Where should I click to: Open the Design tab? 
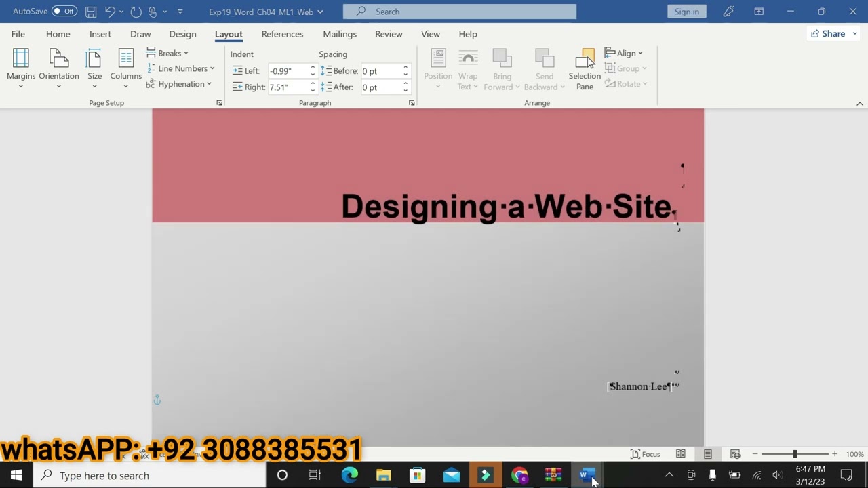[182, 34]
